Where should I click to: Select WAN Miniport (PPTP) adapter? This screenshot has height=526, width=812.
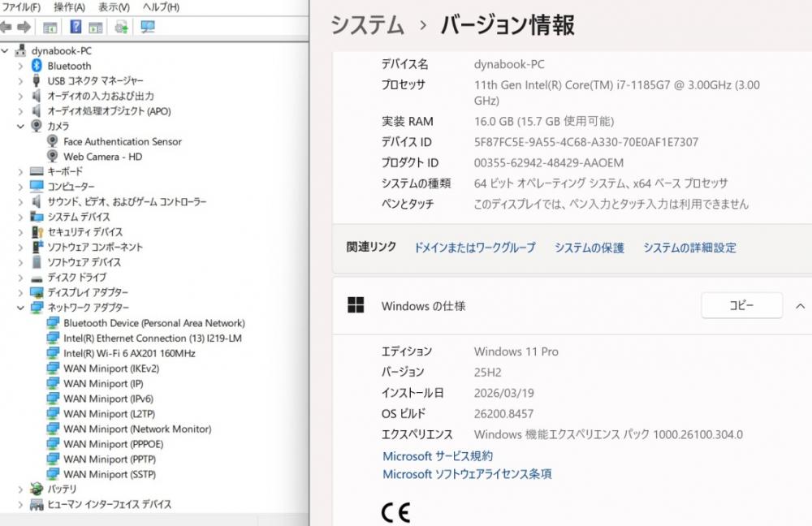click(x=110, y=459)
